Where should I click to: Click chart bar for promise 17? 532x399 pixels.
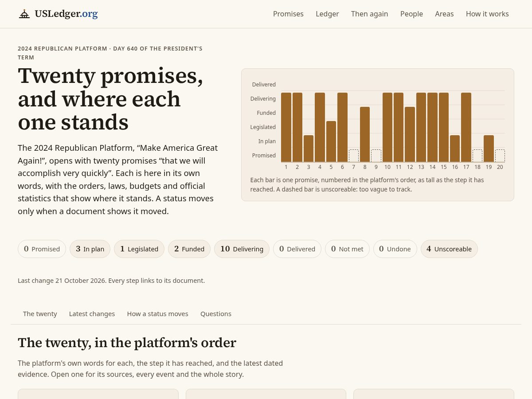466,127
